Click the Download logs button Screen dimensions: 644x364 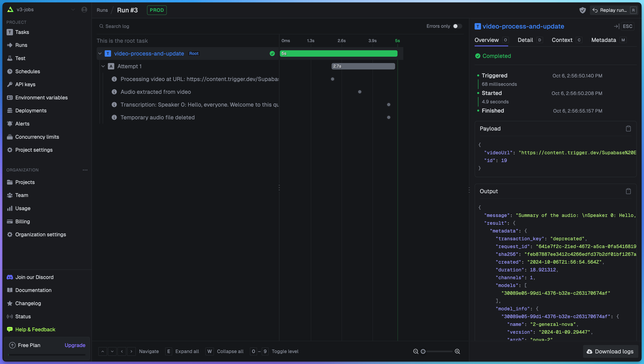point(610,351)
